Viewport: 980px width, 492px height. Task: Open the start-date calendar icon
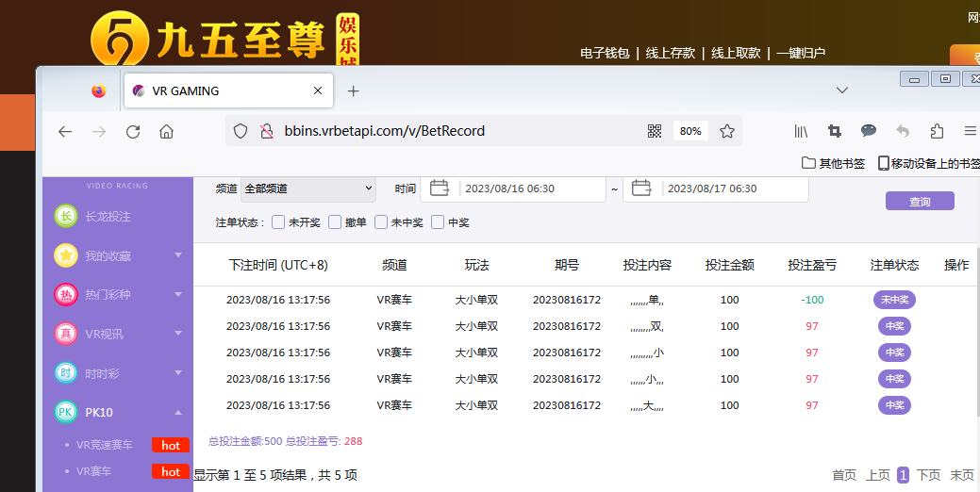(x=440, y=189)
